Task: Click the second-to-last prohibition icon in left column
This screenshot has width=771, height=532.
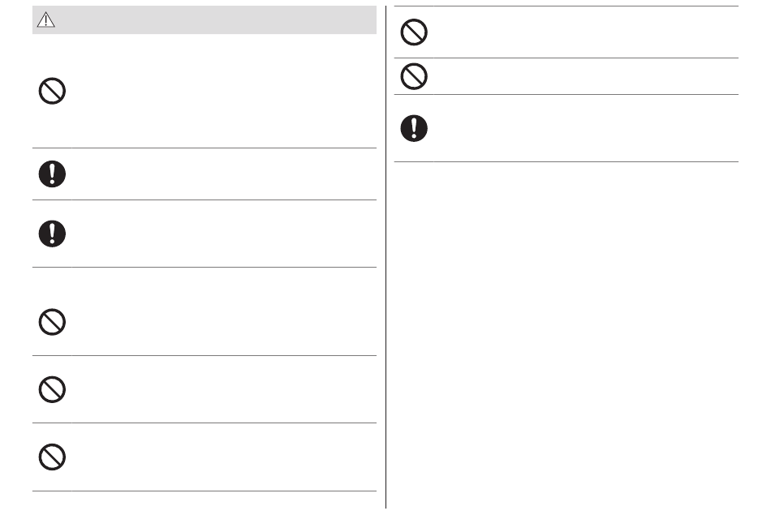Action: (52, 389)
